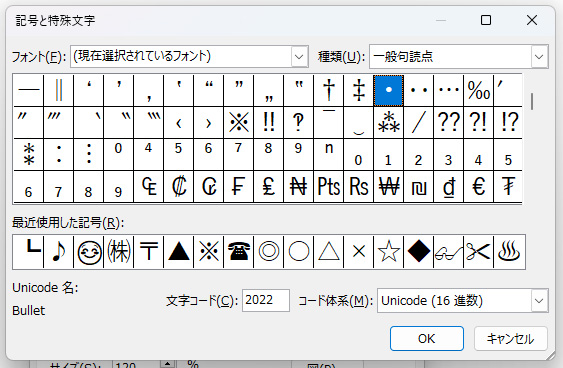Choose the recently used (株) symbol
Screen dimensions: 563x368
[x=118, y=252]
